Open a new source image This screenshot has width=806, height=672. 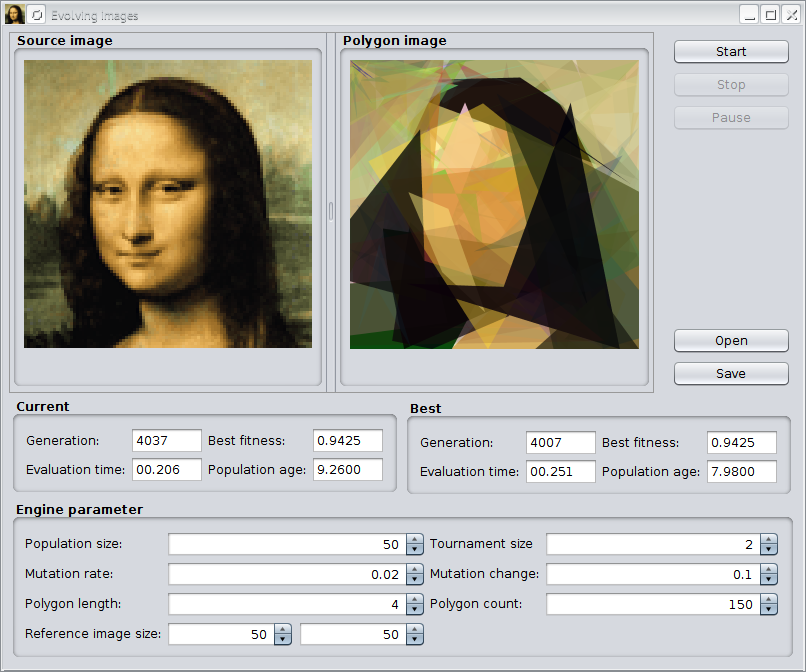pos(730,340)
